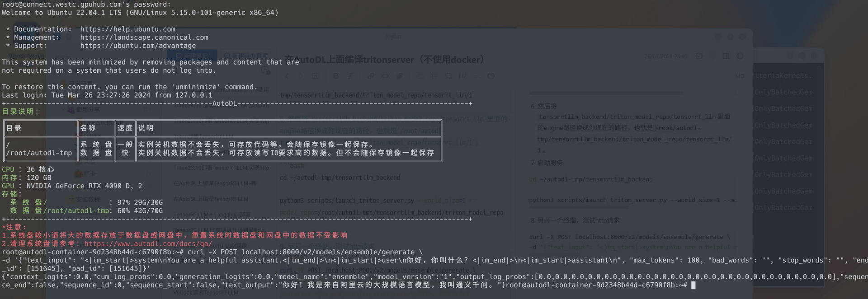Click 'GPU : NVIDIA GeForce RTX 4090 D' line
The image size is (868, 299).
[72, 186]
